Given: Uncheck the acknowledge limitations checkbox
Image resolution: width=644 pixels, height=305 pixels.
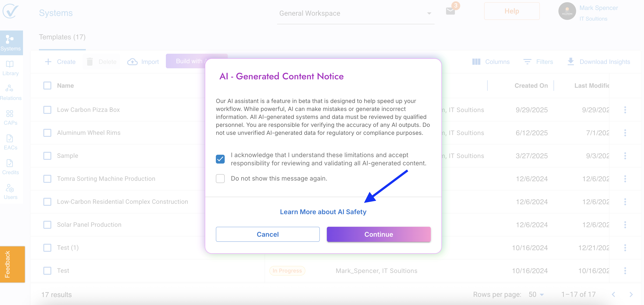Looking at the screenshot, I should (220, 159).
